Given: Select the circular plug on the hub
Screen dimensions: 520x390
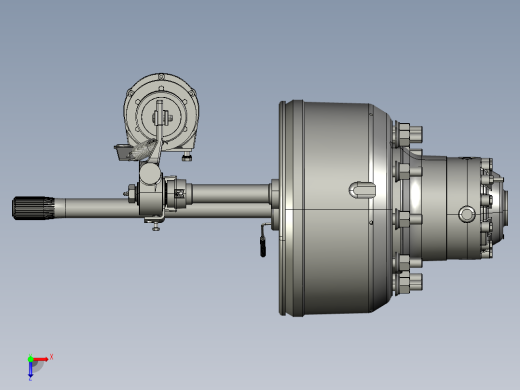Looking at the screenshot, I should tap(467, 214).
